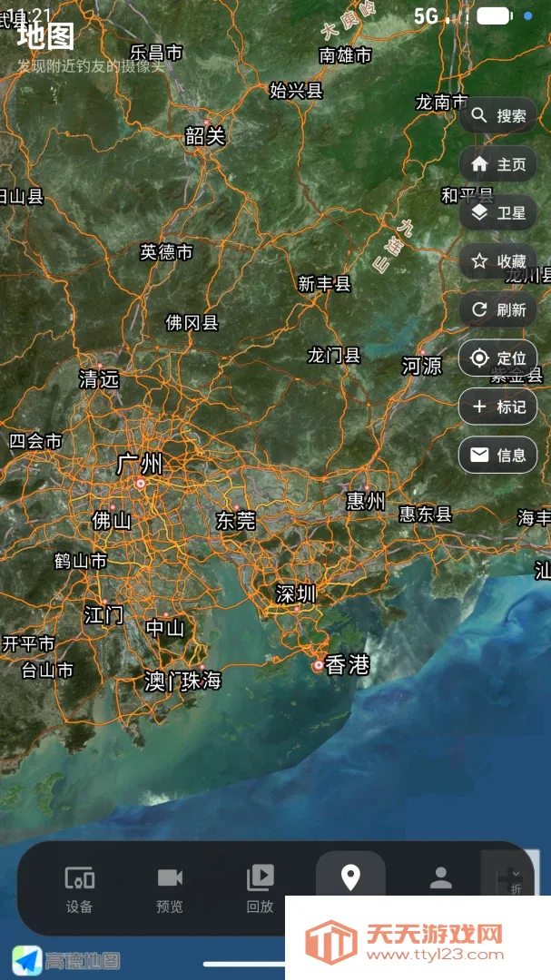Click the battery status icon
Screen dimensions: 551x980
[x=495, y=16]
